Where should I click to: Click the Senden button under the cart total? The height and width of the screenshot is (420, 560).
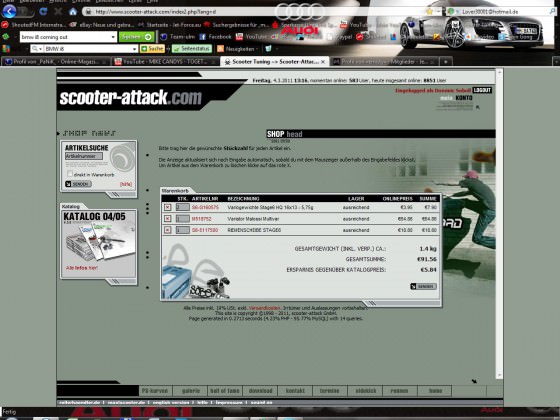[424, 286]
